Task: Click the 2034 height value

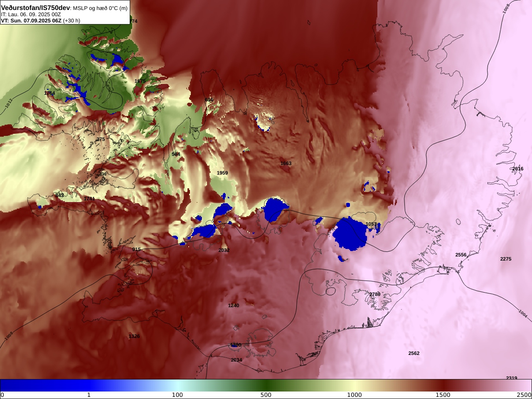Action: pyautogui.click(x=236, y=360)
